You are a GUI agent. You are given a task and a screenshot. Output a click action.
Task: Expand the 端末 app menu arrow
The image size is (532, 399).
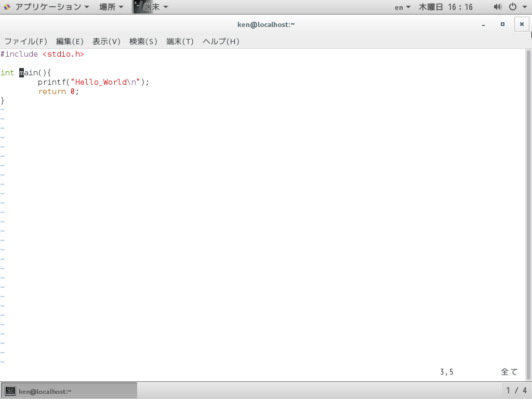pyautogui.click(x=166, y=7)
